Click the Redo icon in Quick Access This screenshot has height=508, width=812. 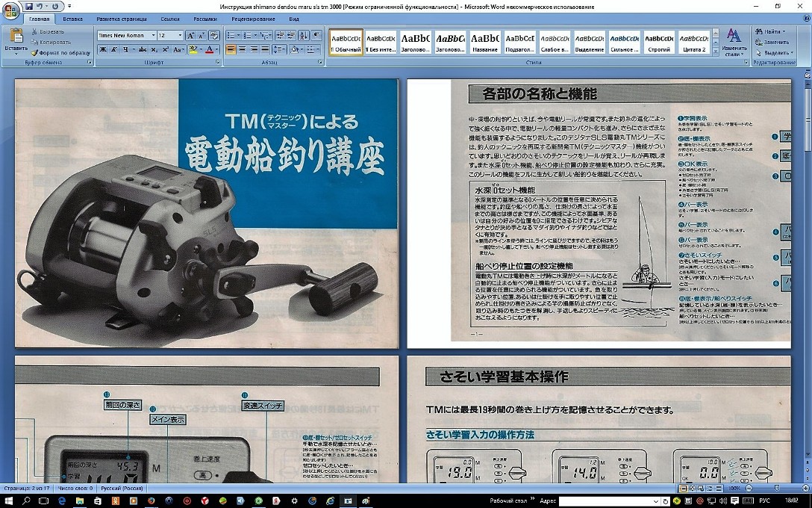[x=55, y=6]
